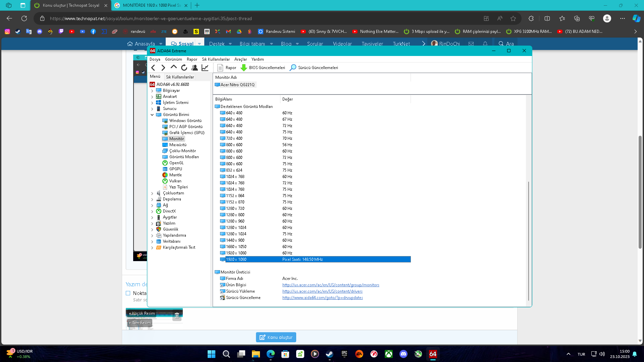Click the AIDA64 back navigation arrow
Viewport: 644px width, 362px height.
153,68
